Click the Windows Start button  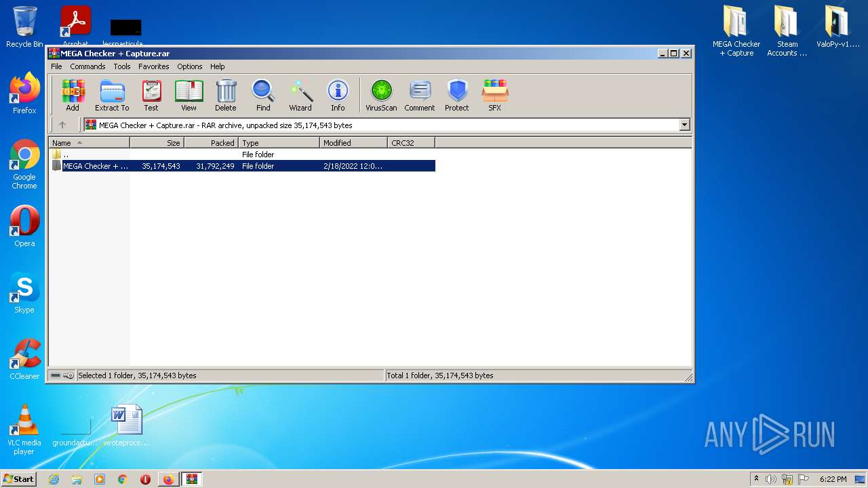[19, 479]
